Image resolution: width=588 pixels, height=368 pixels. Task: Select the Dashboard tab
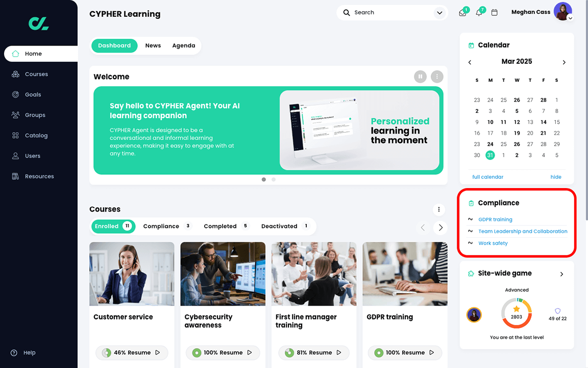(114, 45)
